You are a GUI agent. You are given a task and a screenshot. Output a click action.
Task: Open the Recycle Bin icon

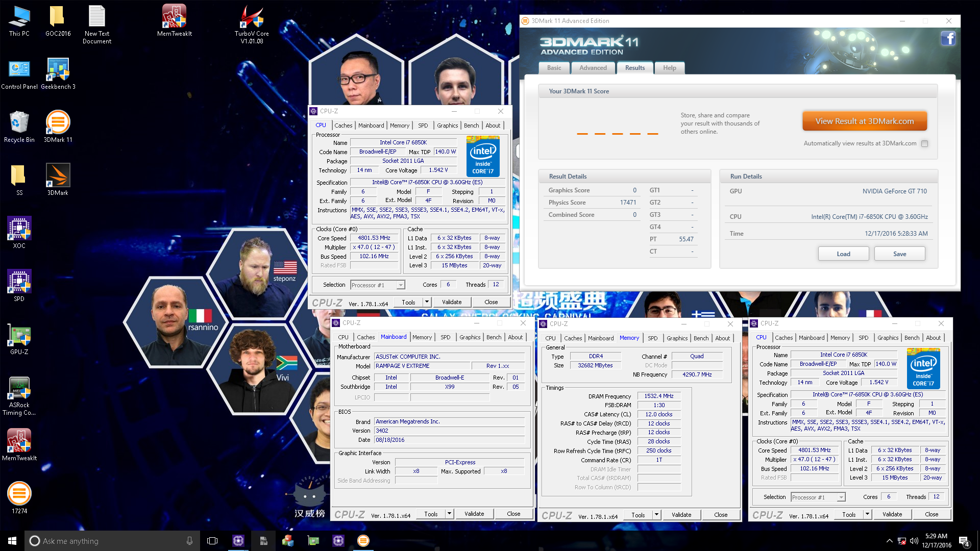click(x=19, y=127)
